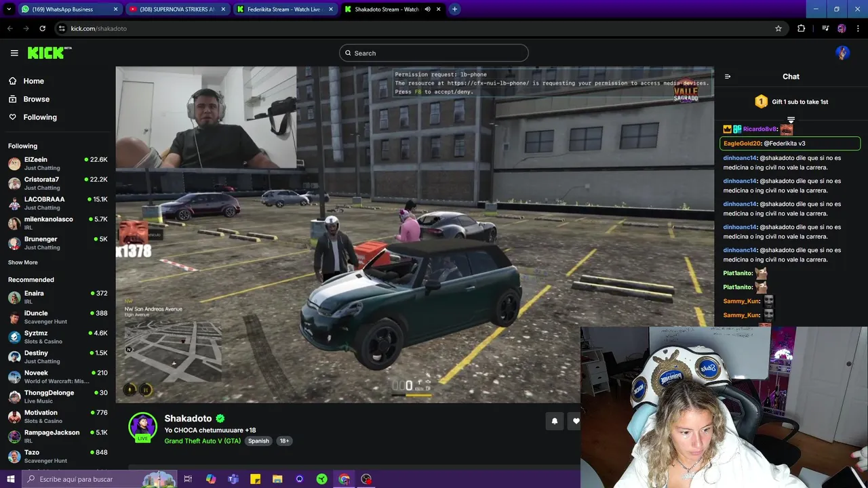Click Shakadoto verified badge

click(x=220, y=419)
